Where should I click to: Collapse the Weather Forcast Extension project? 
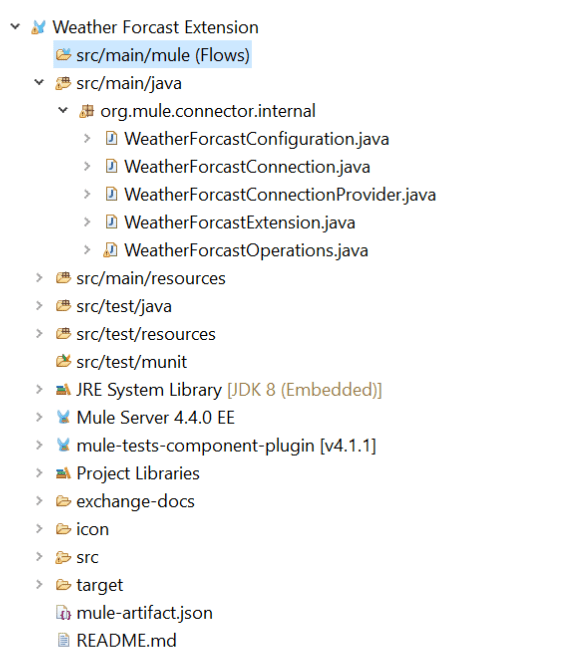click(15, 27)
